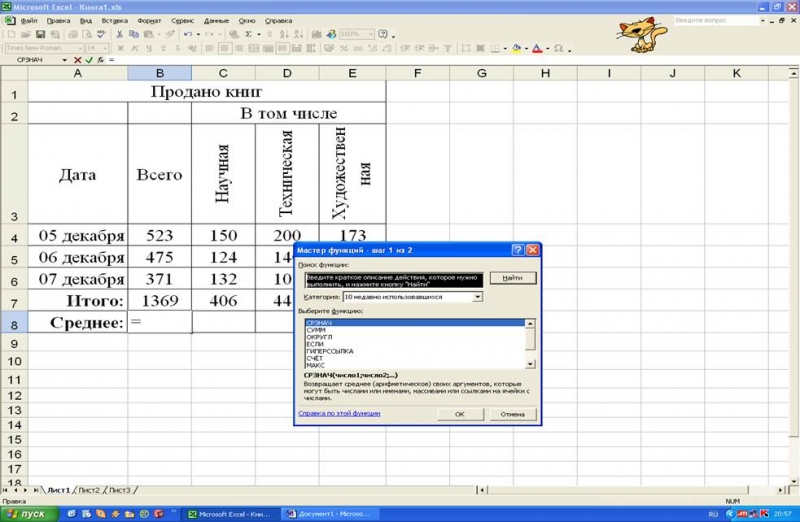This screenshot has height=522, width=800.
Task: Select СУММ in the function list
Action: click(x=316, y=330)
